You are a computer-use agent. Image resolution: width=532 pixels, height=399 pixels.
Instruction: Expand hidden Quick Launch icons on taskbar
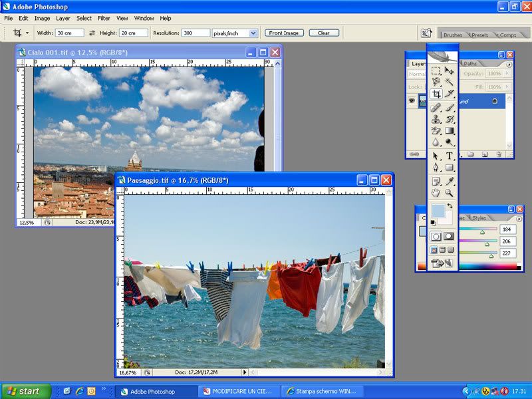104,388
